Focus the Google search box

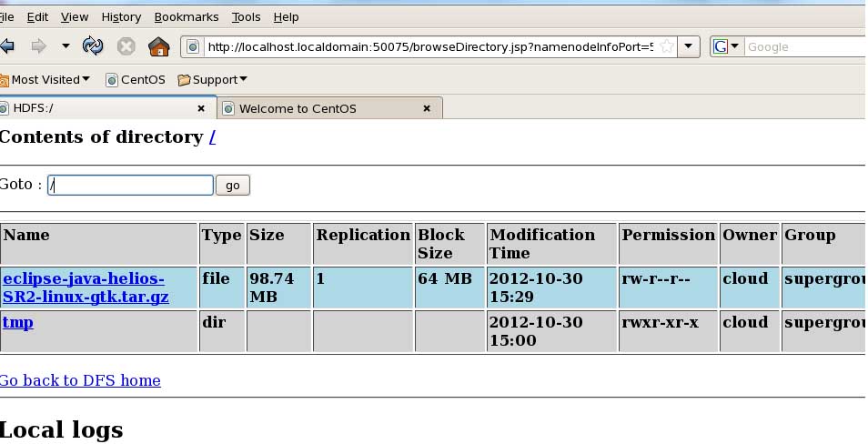pos(805,47)
